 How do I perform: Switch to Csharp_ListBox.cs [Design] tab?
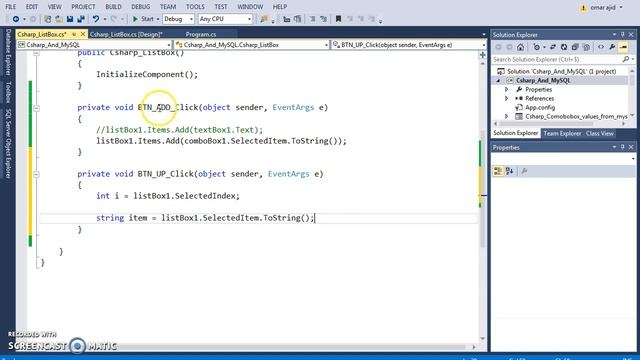pyautogui.click(x=126, y=34)
